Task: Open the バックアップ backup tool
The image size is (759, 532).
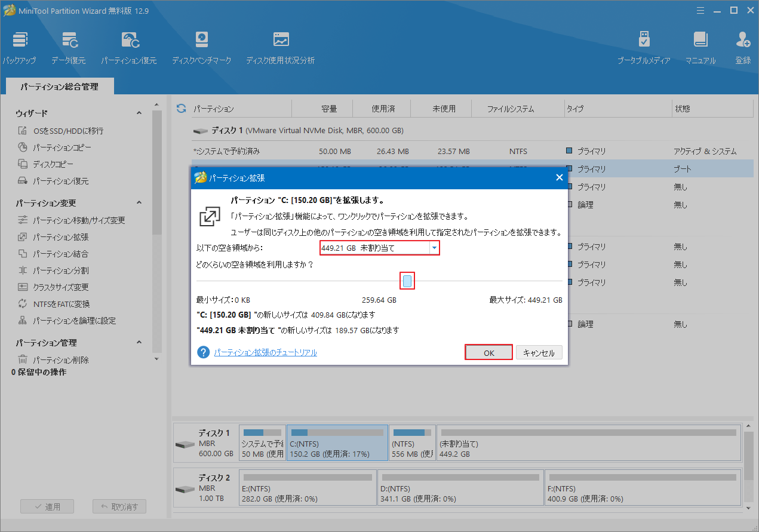Action: point(19,48)
